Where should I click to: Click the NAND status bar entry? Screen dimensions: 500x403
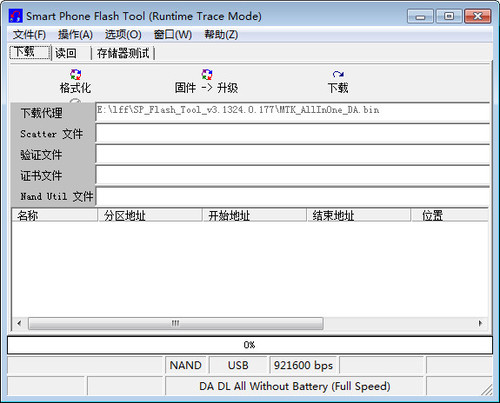pos(186,365)
